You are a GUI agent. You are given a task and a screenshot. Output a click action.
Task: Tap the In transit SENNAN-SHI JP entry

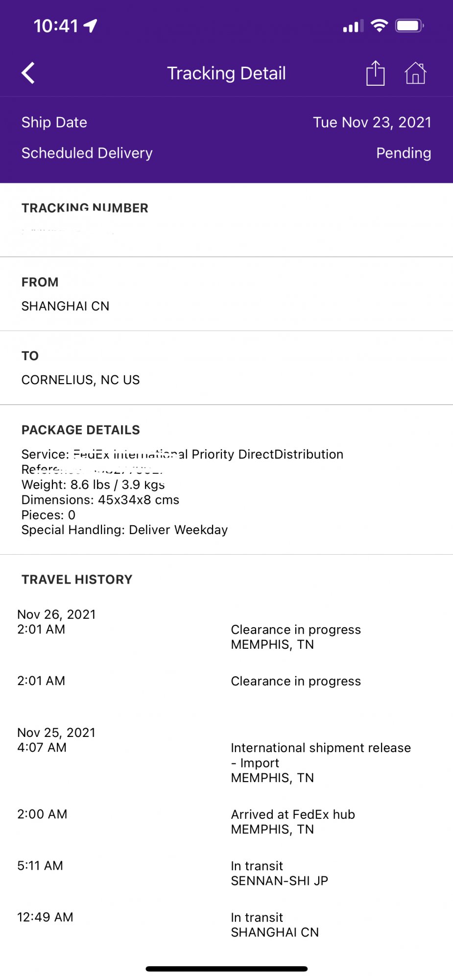pos(279,873)
